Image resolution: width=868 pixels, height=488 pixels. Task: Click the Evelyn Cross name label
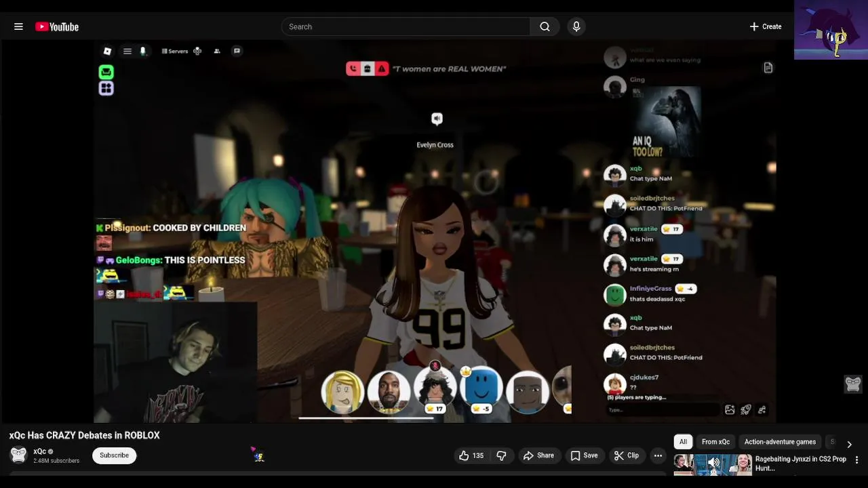[435, 144]
